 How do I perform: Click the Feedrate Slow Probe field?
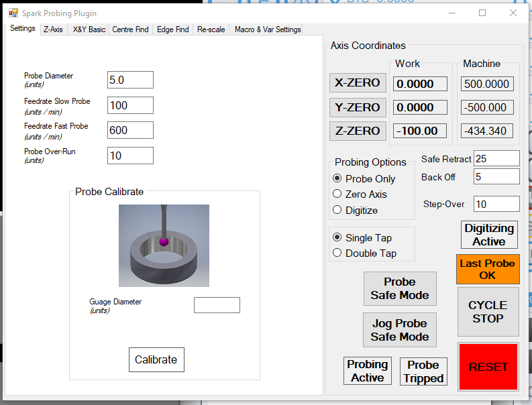130,105
